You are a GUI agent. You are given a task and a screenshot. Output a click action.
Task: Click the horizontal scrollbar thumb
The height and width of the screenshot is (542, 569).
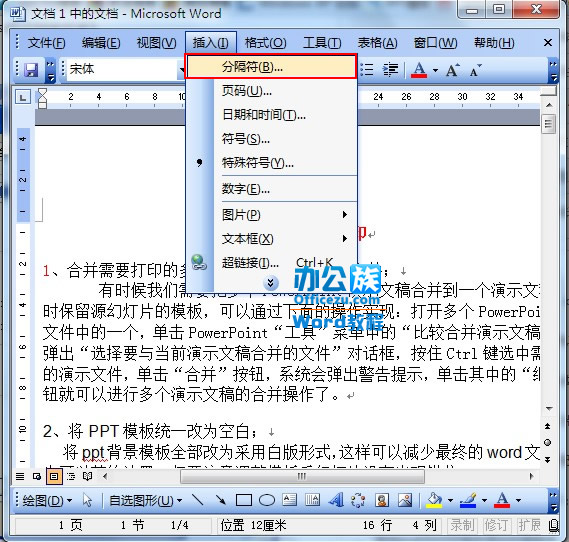tap(302, 476)
